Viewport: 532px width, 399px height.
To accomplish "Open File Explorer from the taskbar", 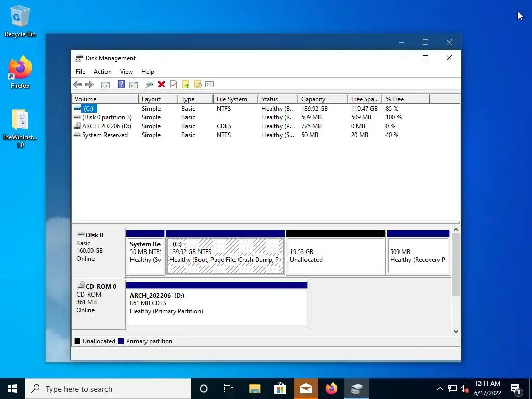I will pos(255,389).
